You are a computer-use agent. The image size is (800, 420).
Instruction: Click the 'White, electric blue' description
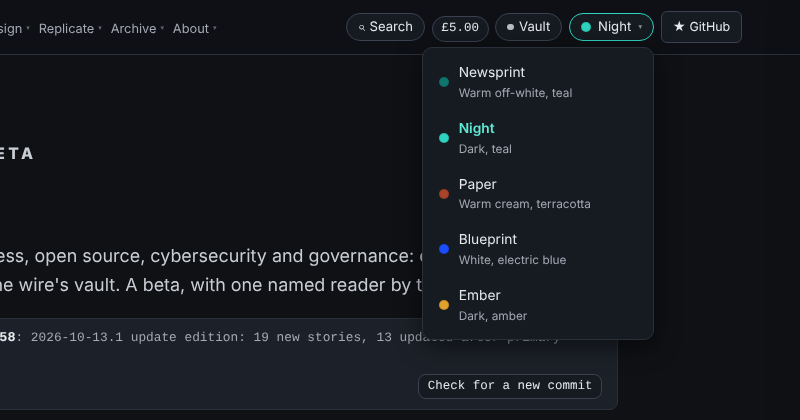(512, 260)
